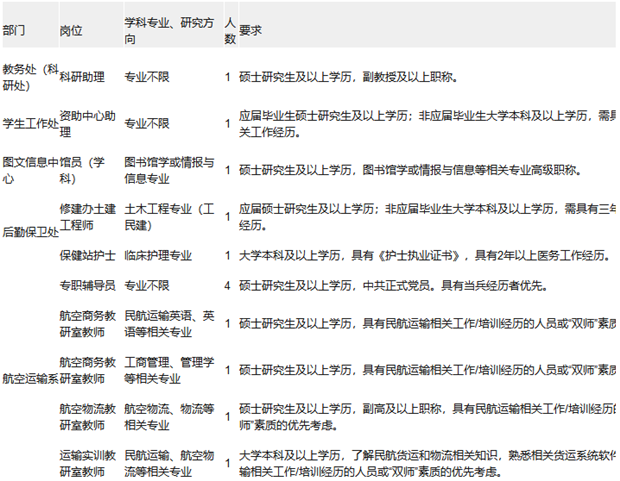Viewport: 620px width, 481px height.
Task: Click the 学生工作处 department cell
Action: tap(30, 123)
